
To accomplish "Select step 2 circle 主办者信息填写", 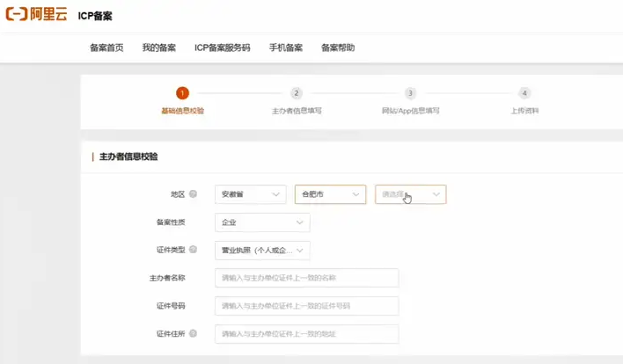I will [297, 93].
